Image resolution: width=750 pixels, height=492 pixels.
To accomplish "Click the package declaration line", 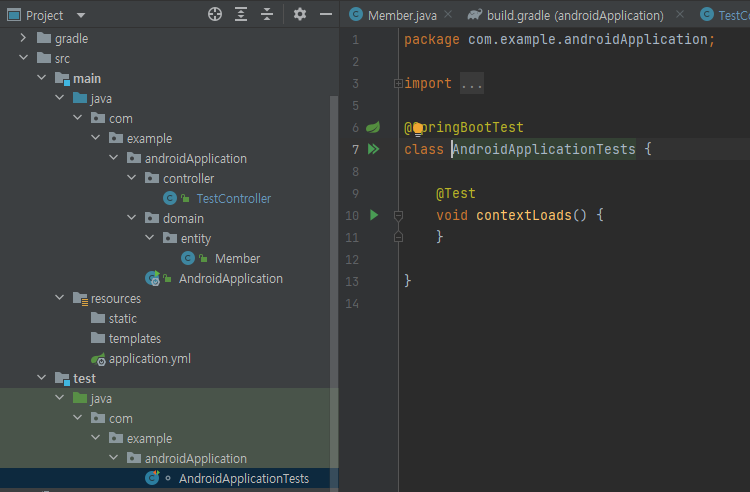I will [560, 39].
